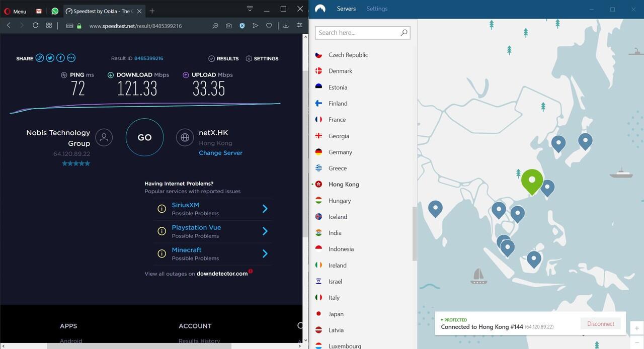Focus the speedtest.net address bar

(135, 26)
